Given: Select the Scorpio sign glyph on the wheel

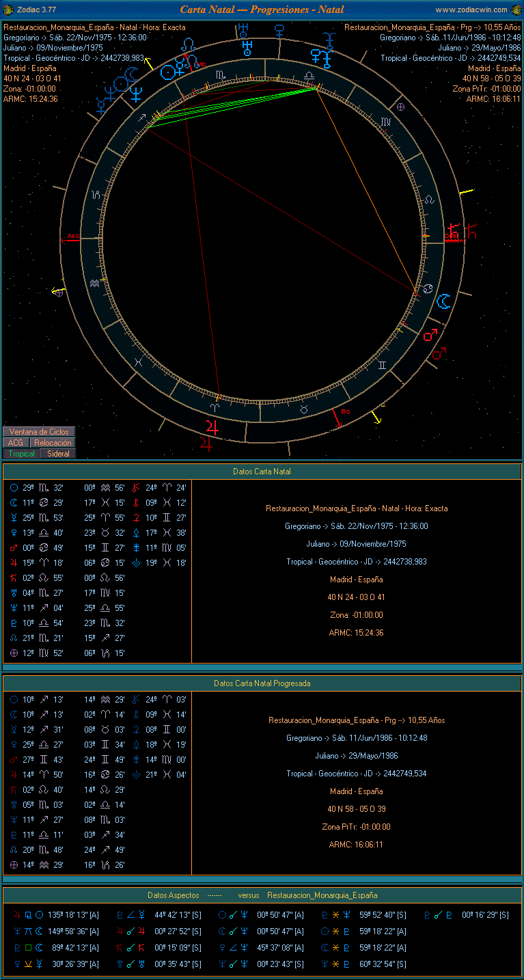Looking at the screenshot, I should [220, 74].
